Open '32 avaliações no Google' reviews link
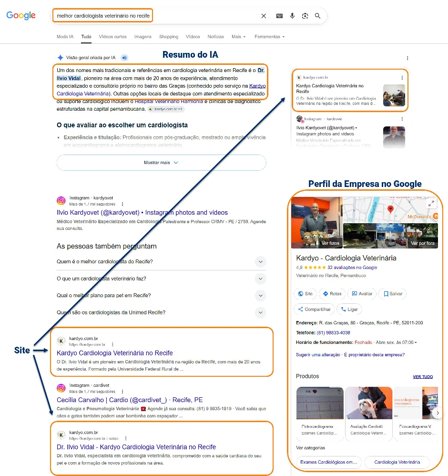 tap(352, 268)
